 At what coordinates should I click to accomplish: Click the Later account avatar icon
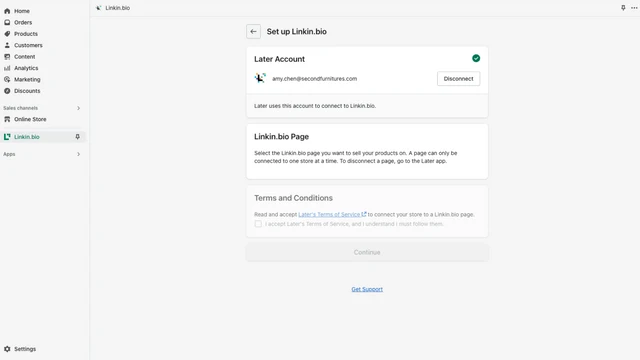260,78
